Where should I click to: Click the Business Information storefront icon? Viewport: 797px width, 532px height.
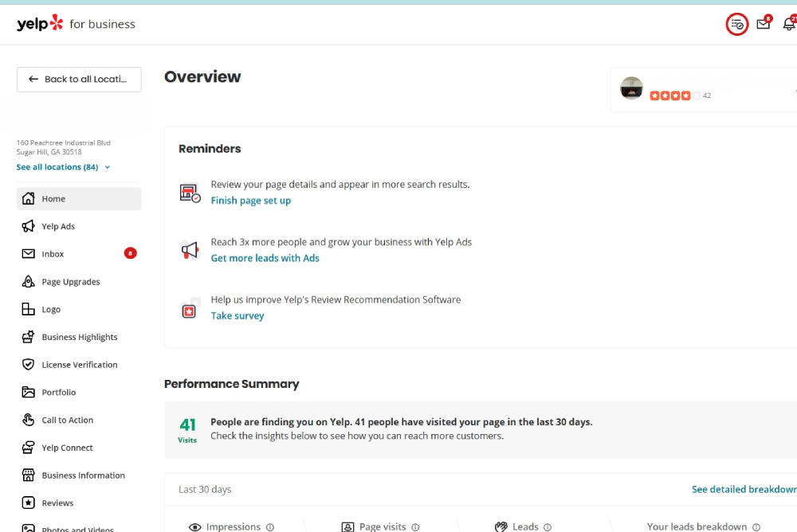[29, 475]
